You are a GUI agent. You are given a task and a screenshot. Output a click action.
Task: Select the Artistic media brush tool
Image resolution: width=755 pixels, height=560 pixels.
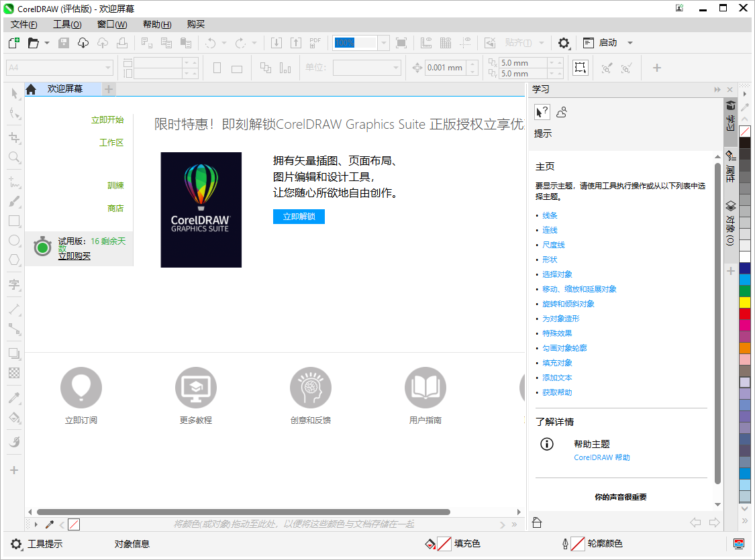(x=15, y=202)
